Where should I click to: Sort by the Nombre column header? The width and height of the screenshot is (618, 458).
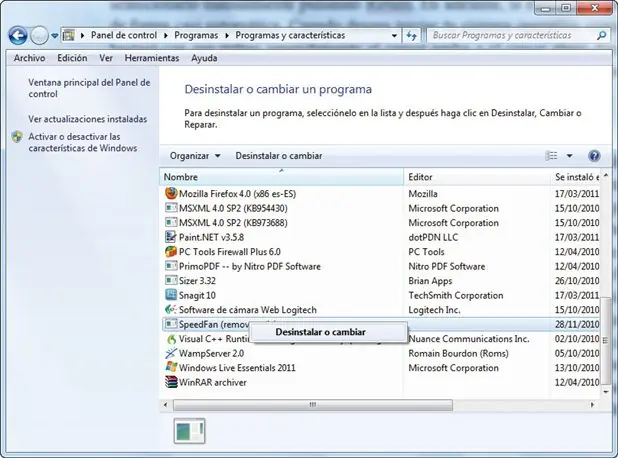(281, 177)
